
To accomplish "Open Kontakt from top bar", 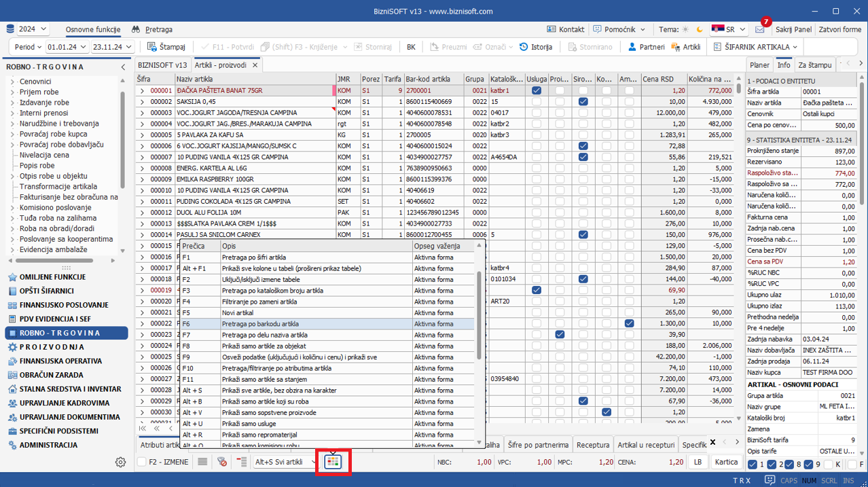I will [566, 30].
